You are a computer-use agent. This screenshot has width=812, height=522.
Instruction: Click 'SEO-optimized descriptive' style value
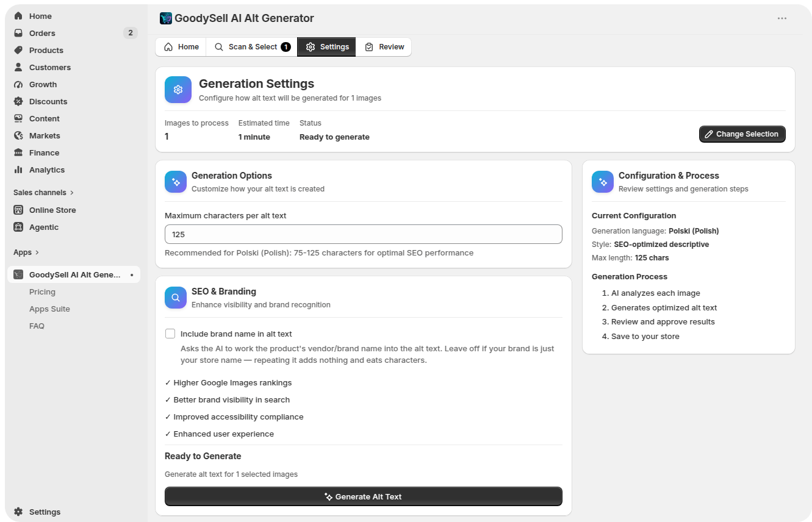pyautogui.click(x=661, y=245)
